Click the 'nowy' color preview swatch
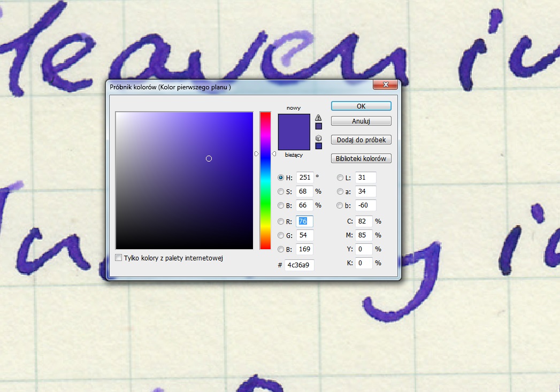560x392 pixels. (294, 122)
